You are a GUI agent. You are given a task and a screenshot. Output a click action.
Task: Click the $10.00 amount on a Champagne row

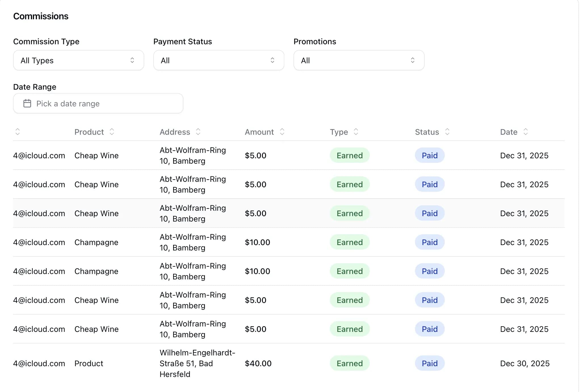[257, 242]
